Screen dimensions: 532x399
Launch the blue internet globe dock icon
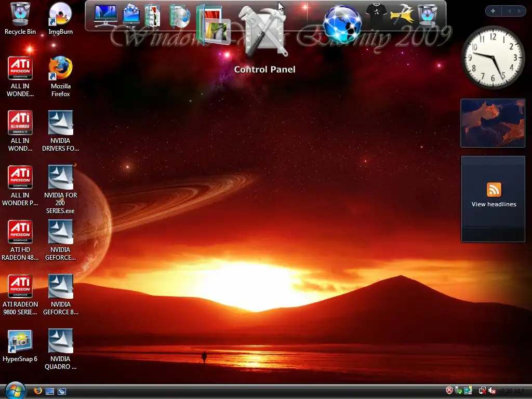(x=342, y=24)
